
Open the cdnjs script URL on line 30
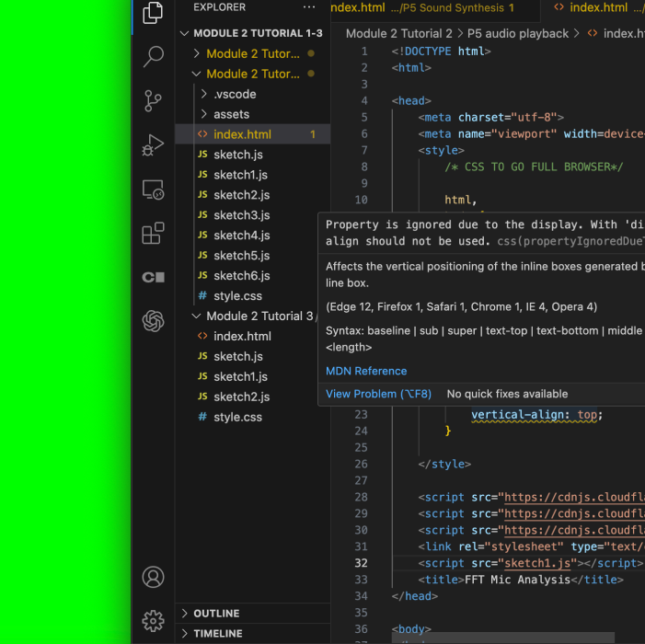click(575, 530)
